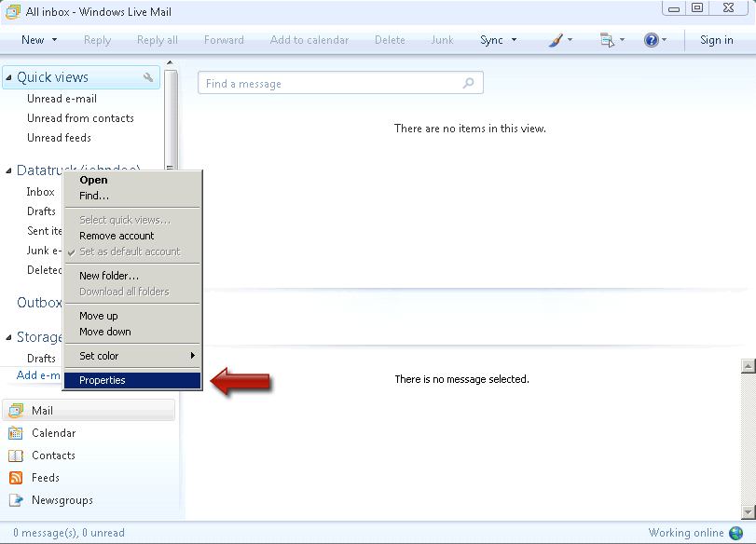Open the paintbrush colorize menu icon

pos(556,40)
